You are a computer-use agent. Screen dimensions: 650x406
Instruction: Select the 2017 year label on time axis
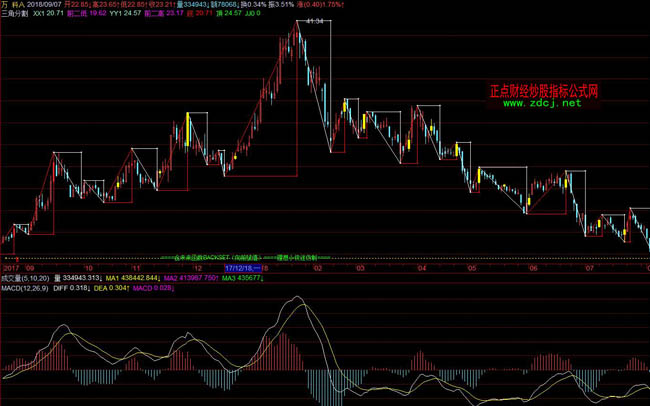click(11, 268)
